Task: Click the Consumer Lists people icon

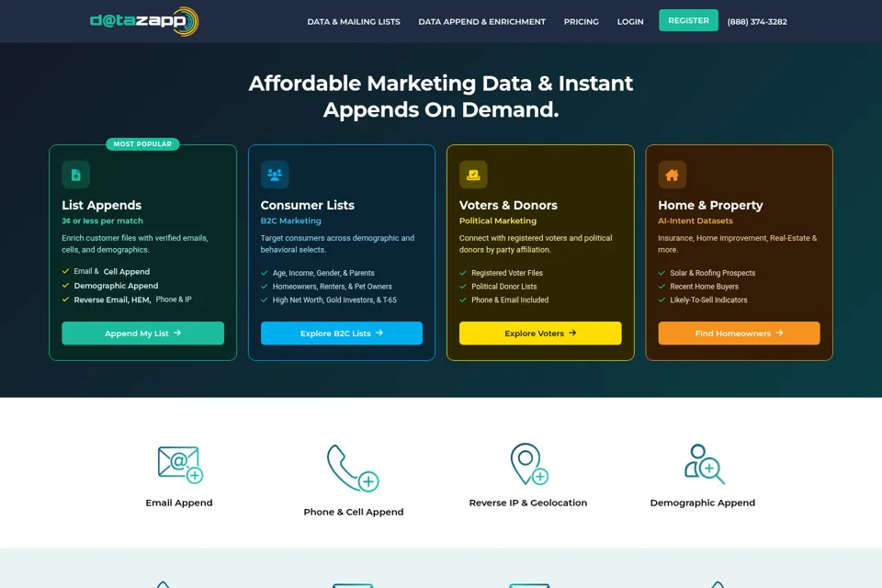Action: click(x=275, y=175)
